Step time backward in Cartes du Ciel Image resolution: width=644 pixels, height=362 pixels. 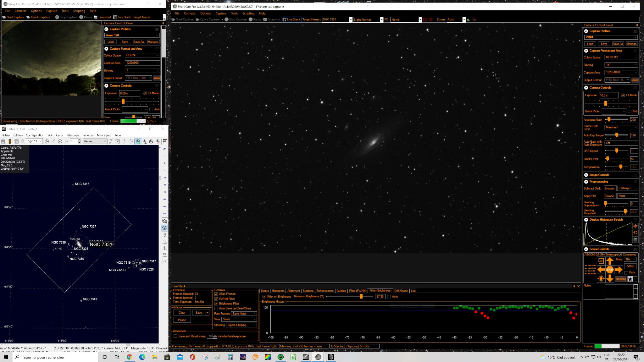point(53,141)
